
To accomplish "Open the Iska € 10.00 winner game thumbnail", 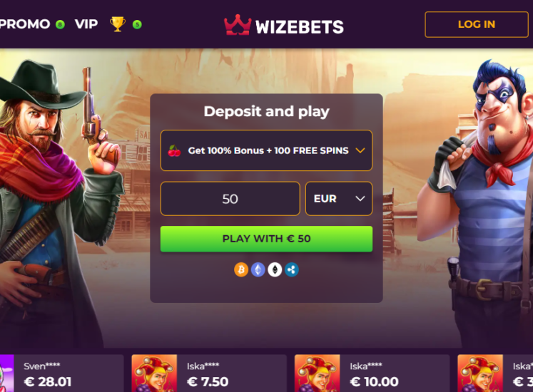I will 317,373.
